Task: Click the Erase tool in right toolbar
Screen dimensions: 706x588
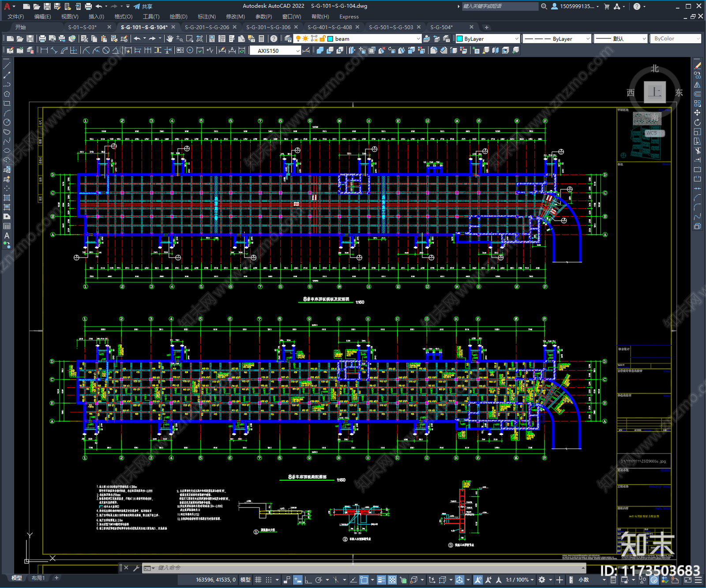Action: point(697,65)
